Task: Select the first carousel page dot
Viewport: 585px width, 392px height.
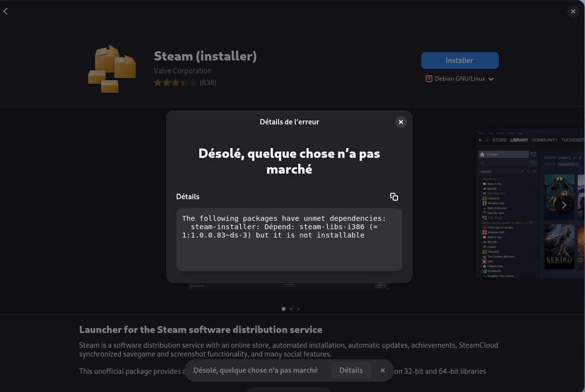Action: (283, 309)
